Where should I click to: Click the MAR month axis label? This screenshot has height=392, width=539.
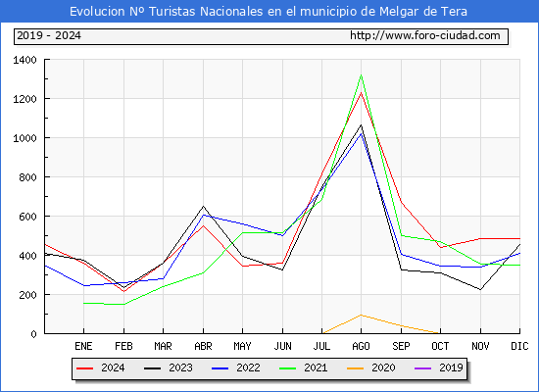tap(163, 346)
